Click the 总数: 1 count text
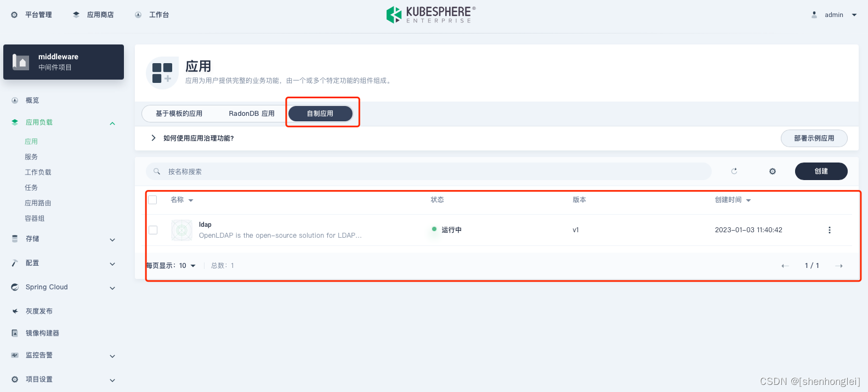The height and width of the screenshot is (392, 868). coord(223,266)
